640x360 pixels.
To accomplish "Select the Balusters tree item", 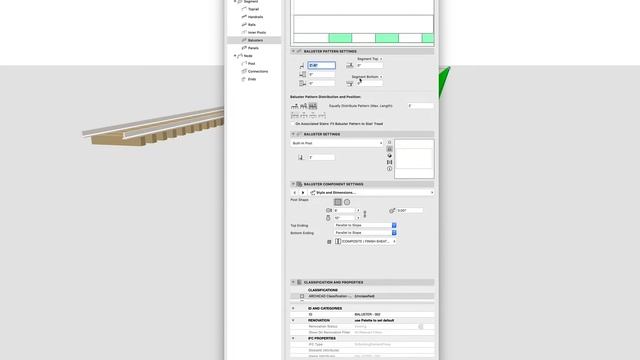I will click(255, 40).
